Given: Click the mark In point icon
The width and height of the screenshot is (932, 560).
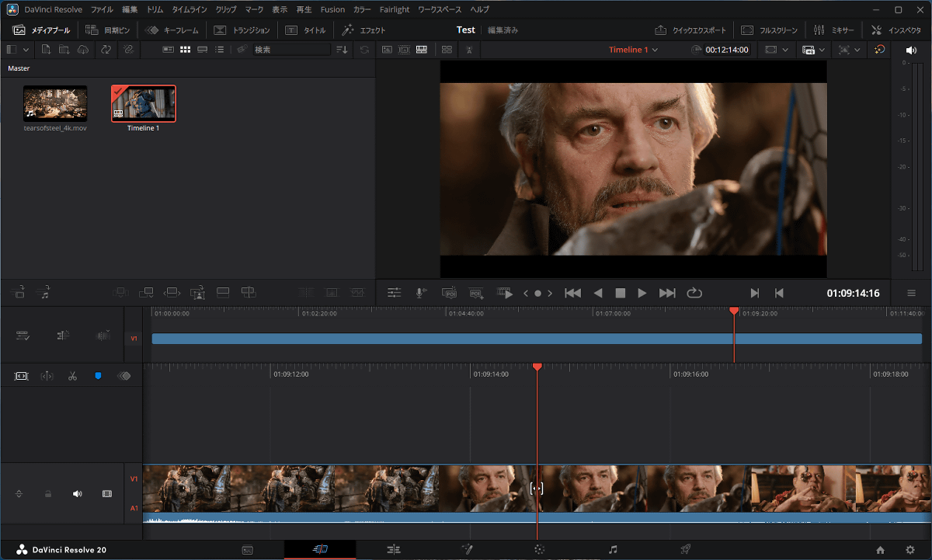Looking at the screenshot, I should pos(754,293).
